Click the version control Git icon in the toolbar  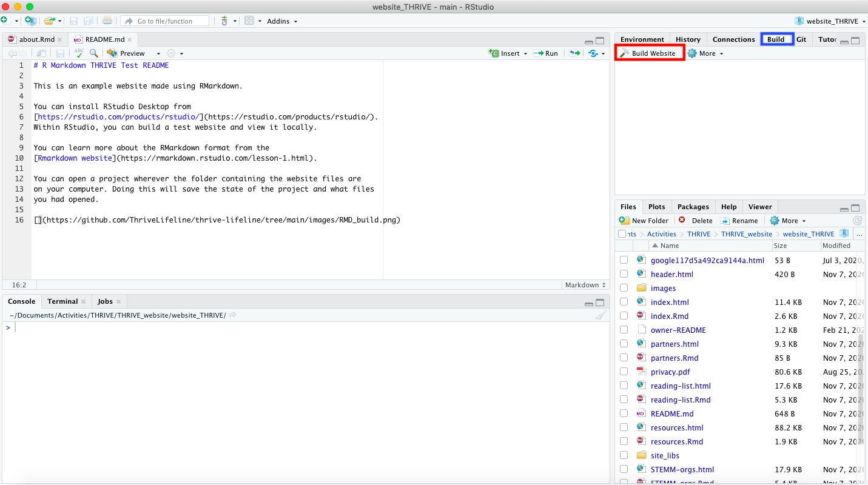(224, 21)
